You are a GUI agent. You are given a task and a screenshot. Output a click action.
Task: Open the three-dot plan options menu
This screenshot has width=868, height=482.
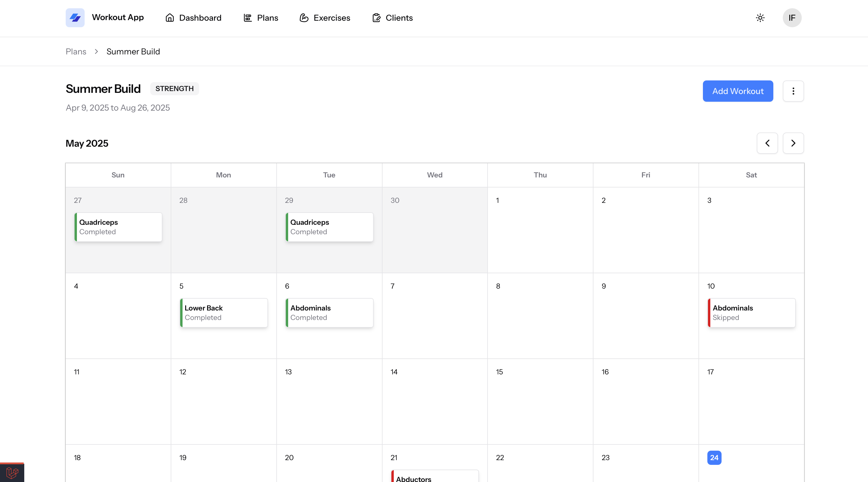point(793,91)
